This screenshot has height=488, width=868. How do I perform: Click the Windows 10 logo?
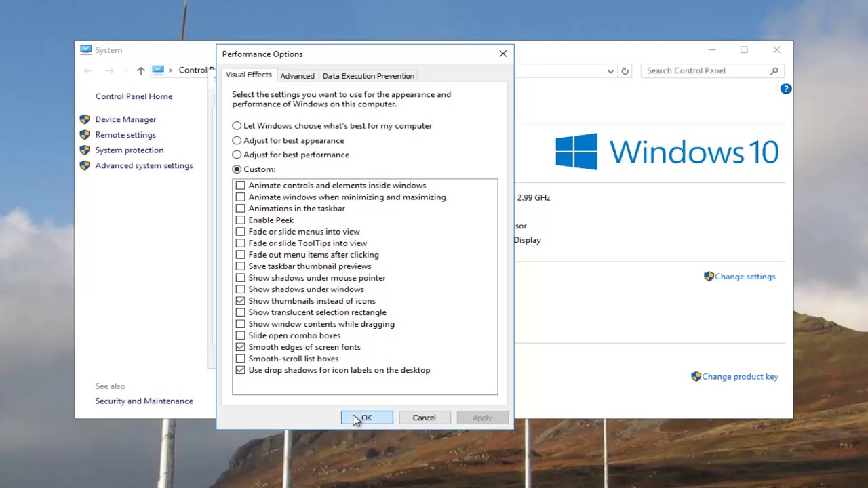point(667,151)
